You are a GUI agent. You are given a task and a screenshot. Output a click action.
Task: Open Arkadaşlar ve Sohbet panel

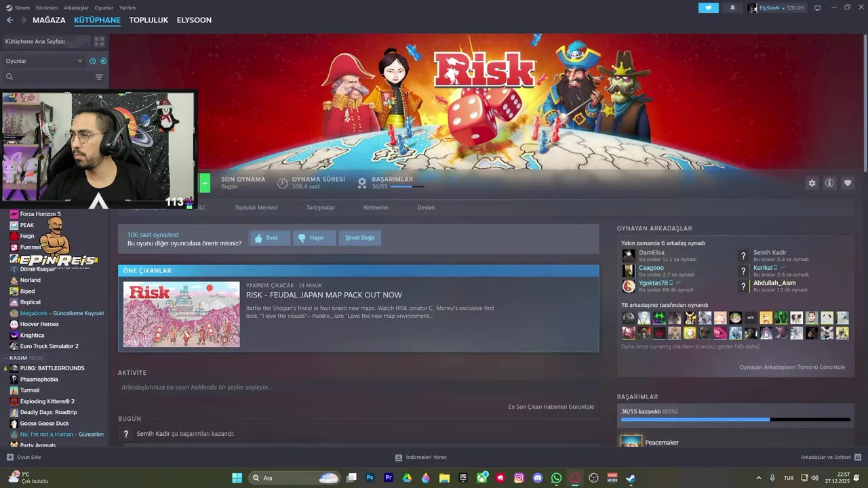tap(831, 457)
